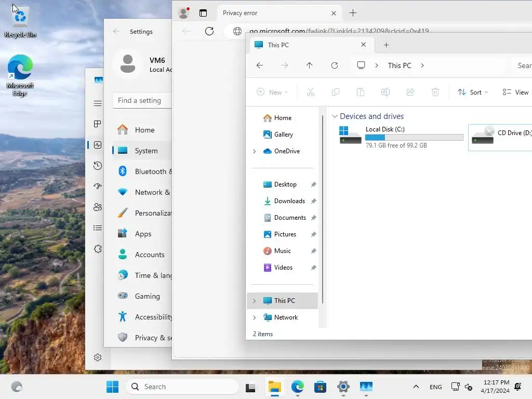Click ENG language indicator in system tray
Screen dimensions: 532x399
click(436, 387)
